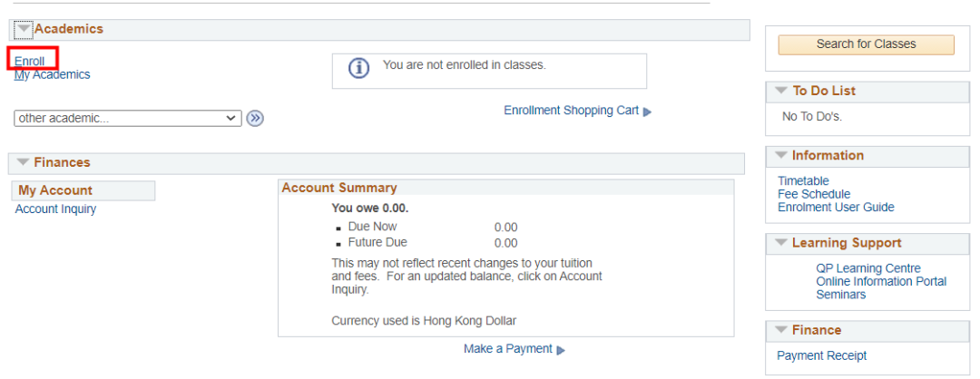Collapse the To Do List panel
Viewport: 980px width, 379px height.
(x=781, y=91)
